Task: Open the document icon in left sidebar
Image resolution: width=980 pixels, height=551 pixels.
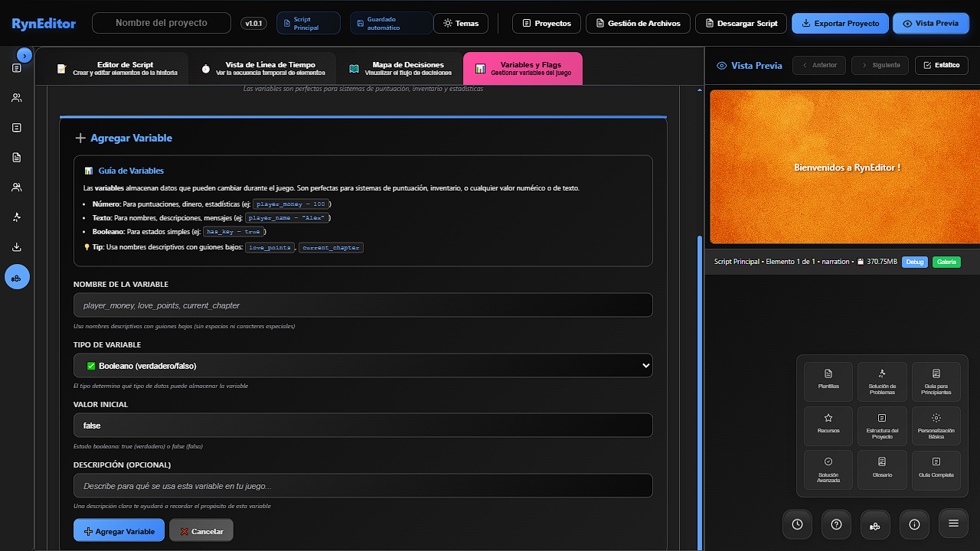Action: (17, 158)
